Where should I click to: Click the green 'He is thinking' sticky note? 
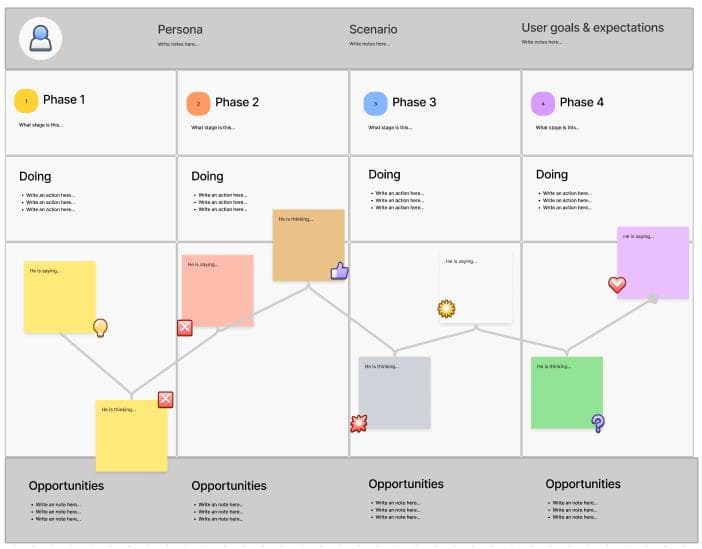point(567,393)
